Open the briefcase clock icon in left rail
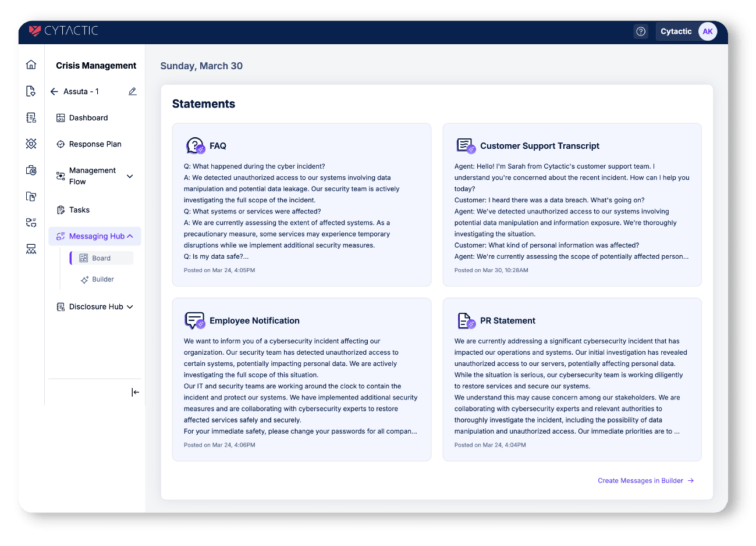 (x=31, y=170)
